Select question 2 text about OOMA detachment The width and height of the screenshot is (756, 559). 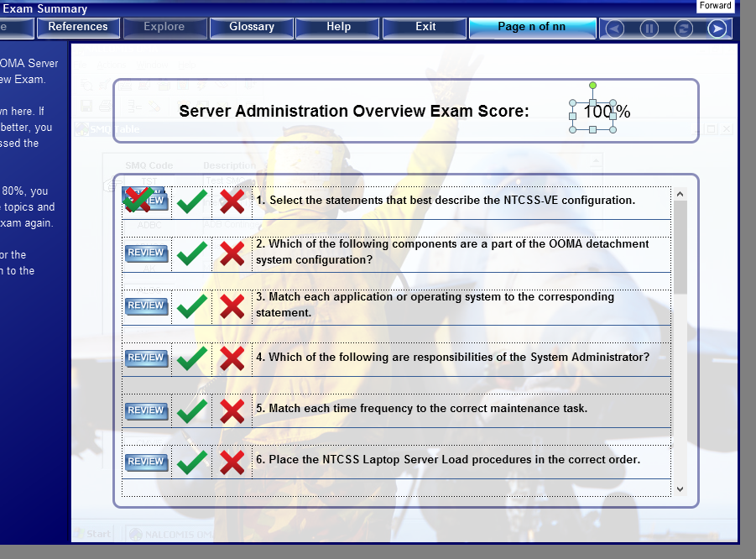[x=452, y=252]
